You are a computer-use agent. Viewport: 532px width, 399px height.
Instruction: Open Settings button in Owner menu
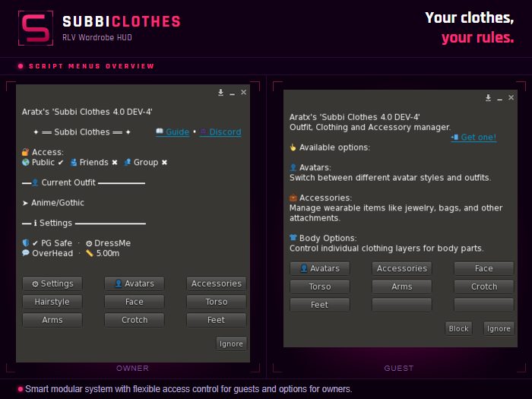(x=52, y=283)
